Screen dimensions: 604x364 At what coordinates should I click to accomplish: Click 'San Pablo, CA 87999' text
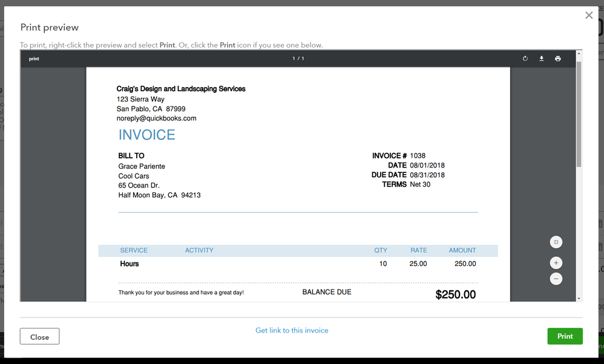pyautogui.click(x=151, y=109)
